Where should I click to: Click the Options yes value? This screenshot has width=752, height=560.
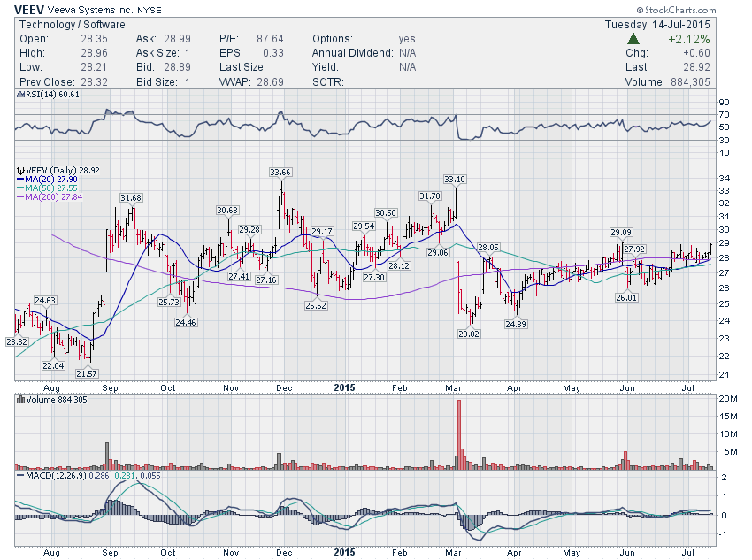(407, 39)
